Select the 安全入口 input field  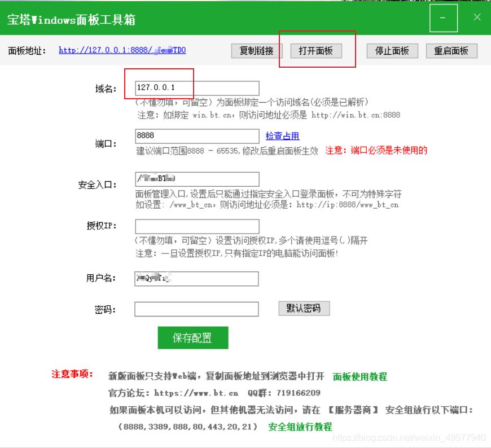pos(198,179)
